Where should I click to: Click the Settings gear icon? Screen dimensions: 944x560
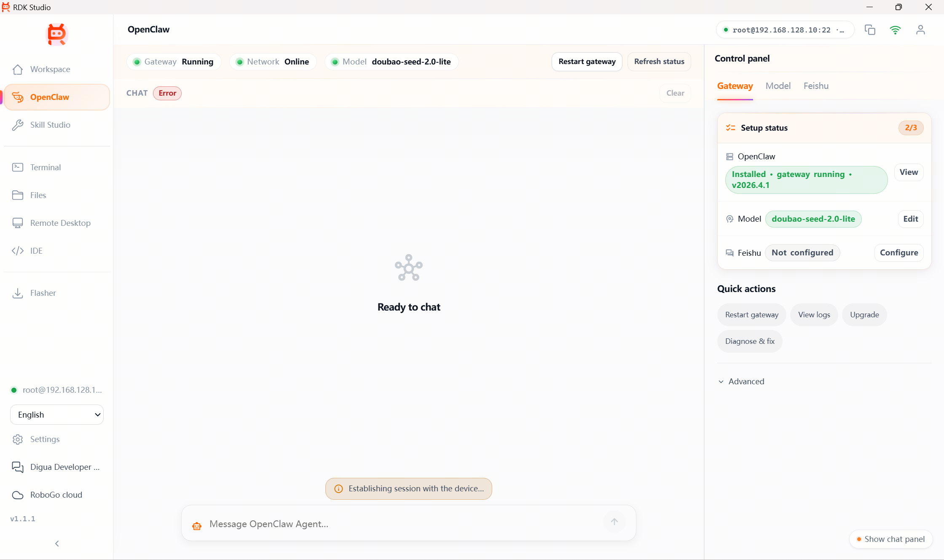(18, 439)
